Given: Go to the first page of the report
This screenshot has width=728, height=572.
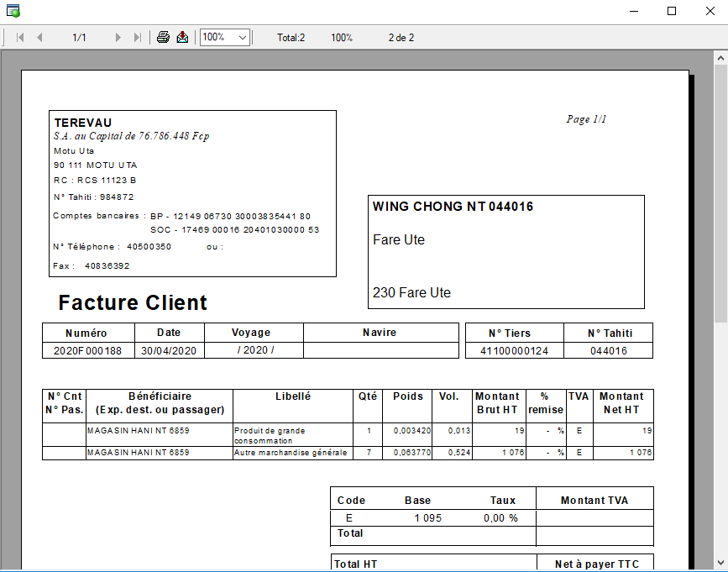Looking at the screenshot, I should click(20, 38).
